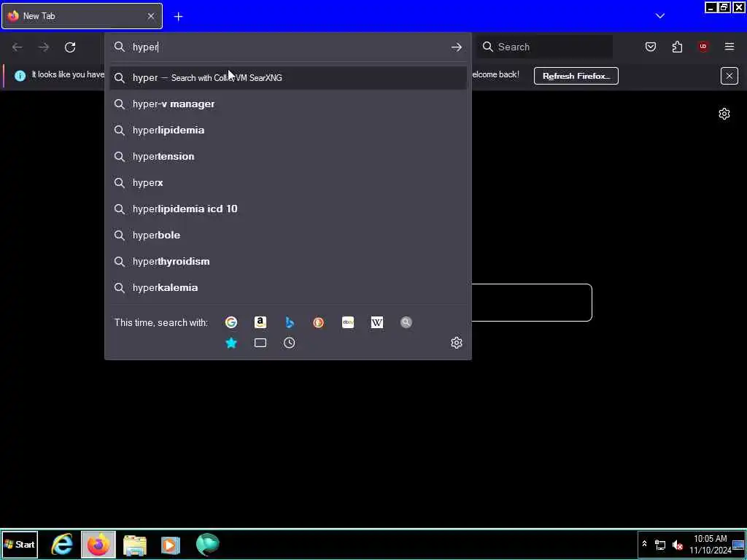
Task: Search this time with DuckDuckGo
Action: (318, 322)
